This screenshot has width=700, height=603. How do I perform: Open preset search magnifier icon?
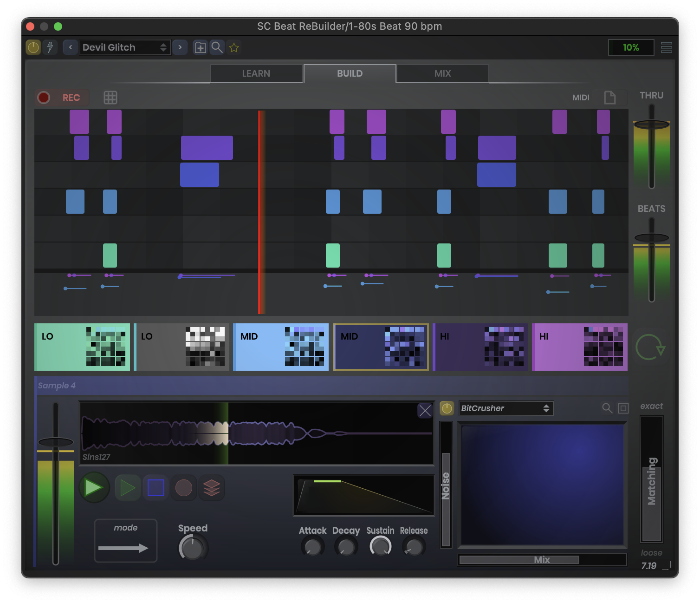click(217, 47)
